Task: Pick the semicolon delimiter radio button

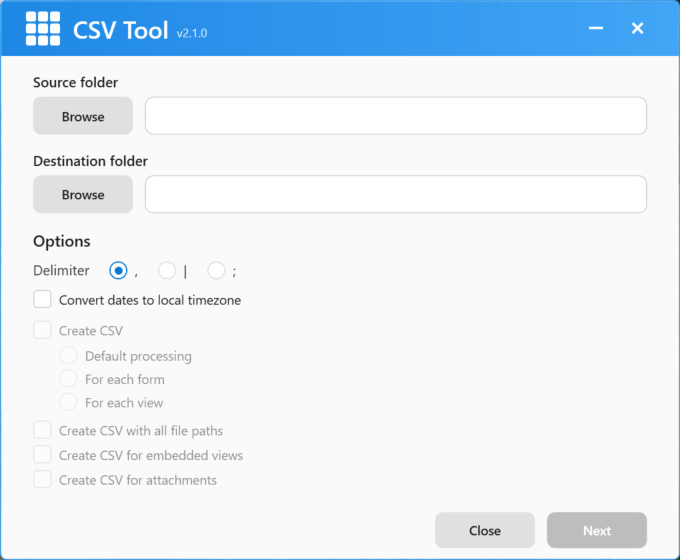Action: tap(216, 270)
